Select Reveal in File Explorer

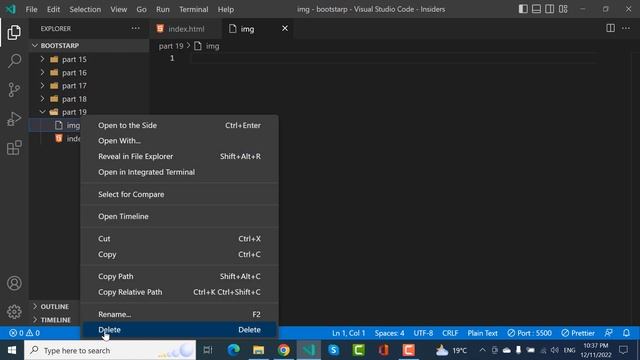(x=179, y=156)
